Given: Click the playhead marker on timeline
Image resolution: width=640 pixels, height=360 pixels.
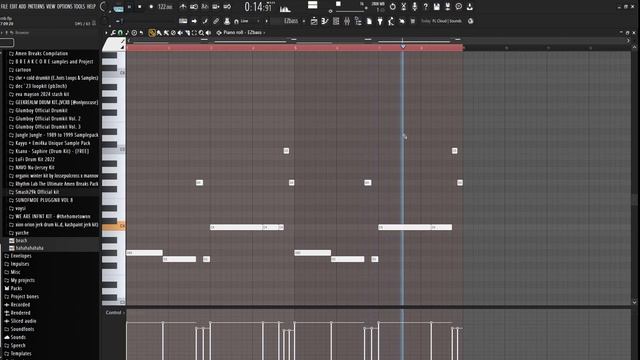Looking at the screenshot, I should click(403, 47).
